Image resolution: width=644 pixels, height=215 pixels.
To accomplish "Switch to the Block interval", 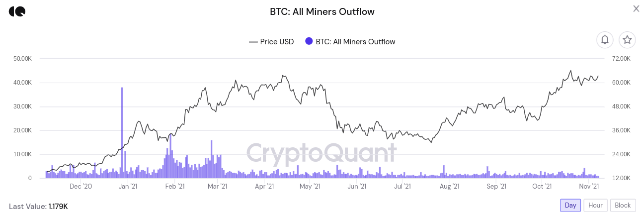I will click(623, 205).
